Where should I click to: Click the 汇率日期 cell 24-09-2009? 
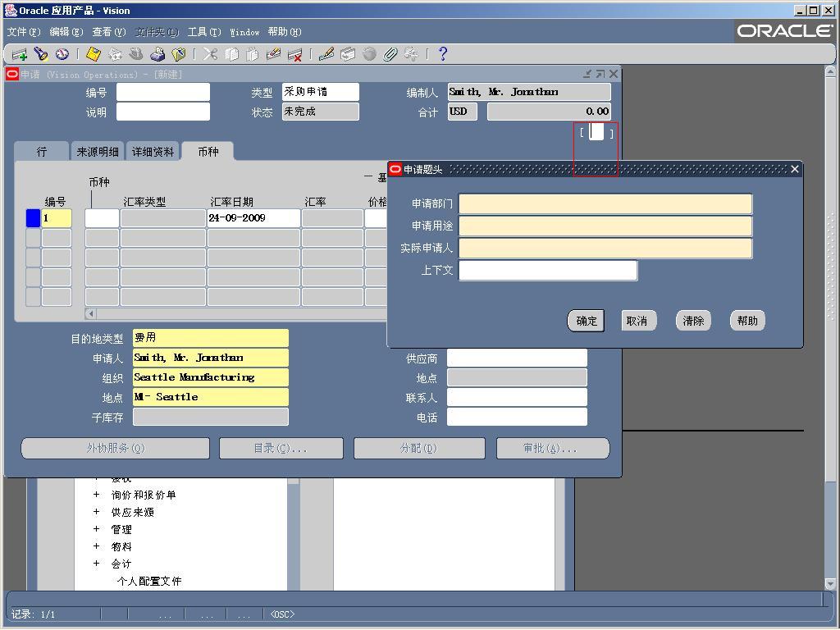pyautogui.click(x=253, y=218)
